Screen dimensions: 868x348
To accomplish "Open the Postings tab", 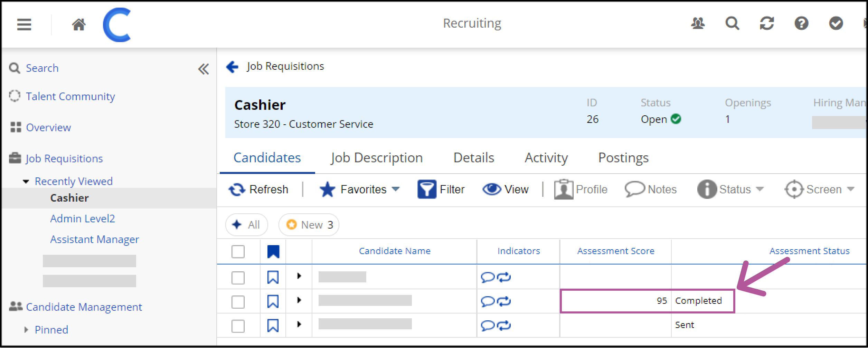I will [623, 158].
